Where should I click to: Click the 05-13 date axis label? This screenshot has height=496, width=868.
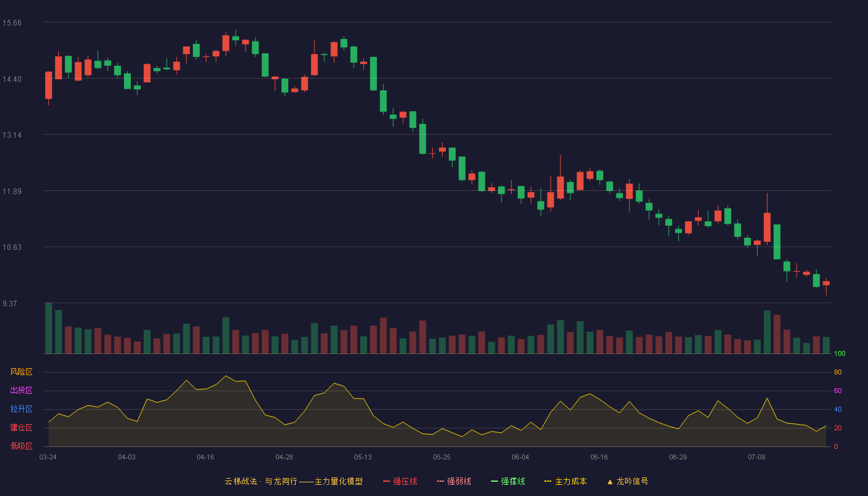pyautogui.click(x=363, y=457)
